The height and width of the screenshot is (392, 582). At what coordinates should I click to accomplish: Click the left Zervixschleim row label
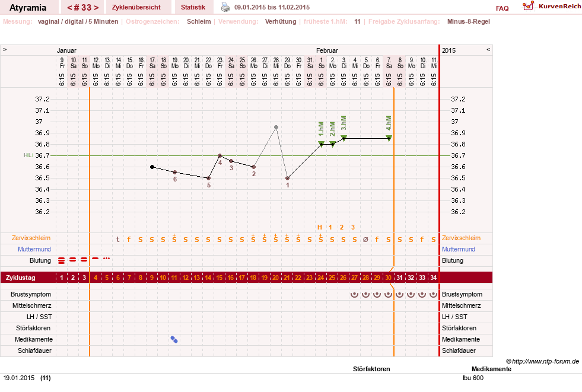[x=31, y=238]
